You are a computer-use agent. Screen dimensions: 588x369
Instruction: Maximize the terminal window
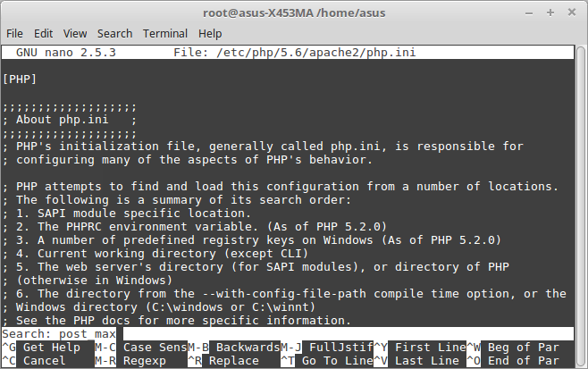549,13
